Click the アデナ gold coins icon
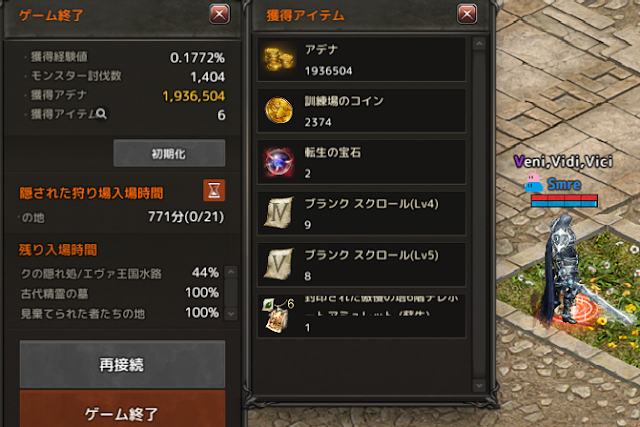 [279, 60]
